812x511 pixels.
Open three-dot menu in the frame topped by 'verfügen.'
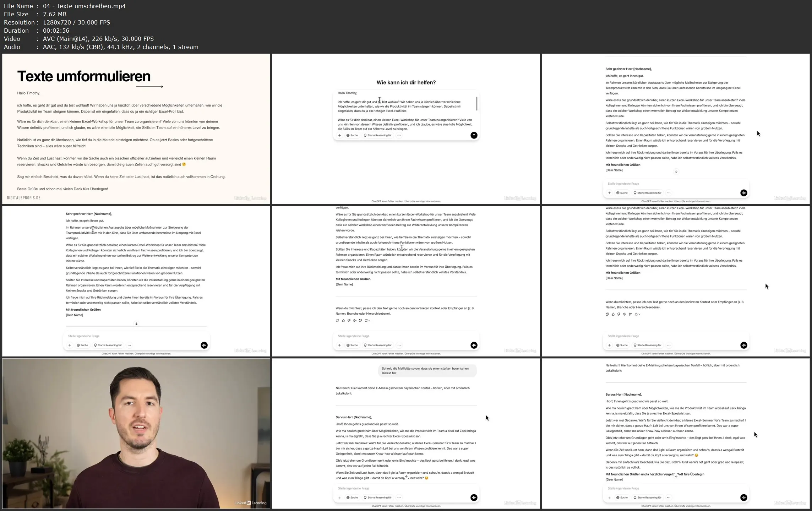click(x=399, y=345)
